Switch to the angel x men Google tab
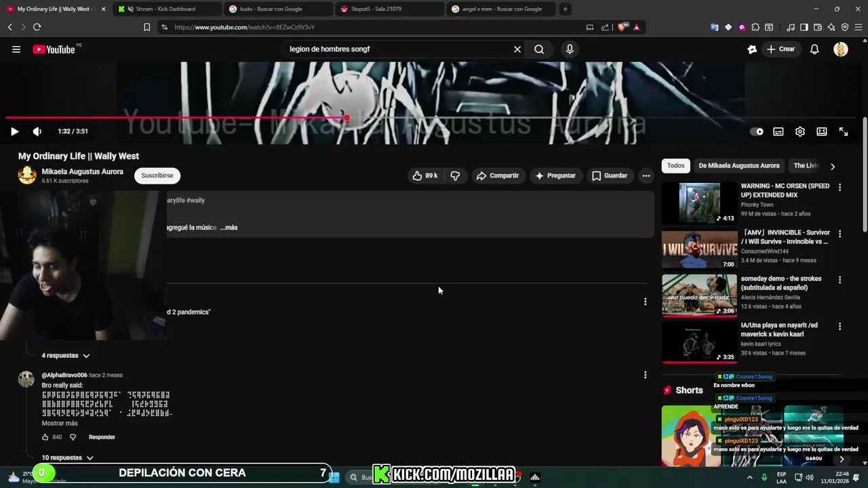 click(x=502, y=9)
